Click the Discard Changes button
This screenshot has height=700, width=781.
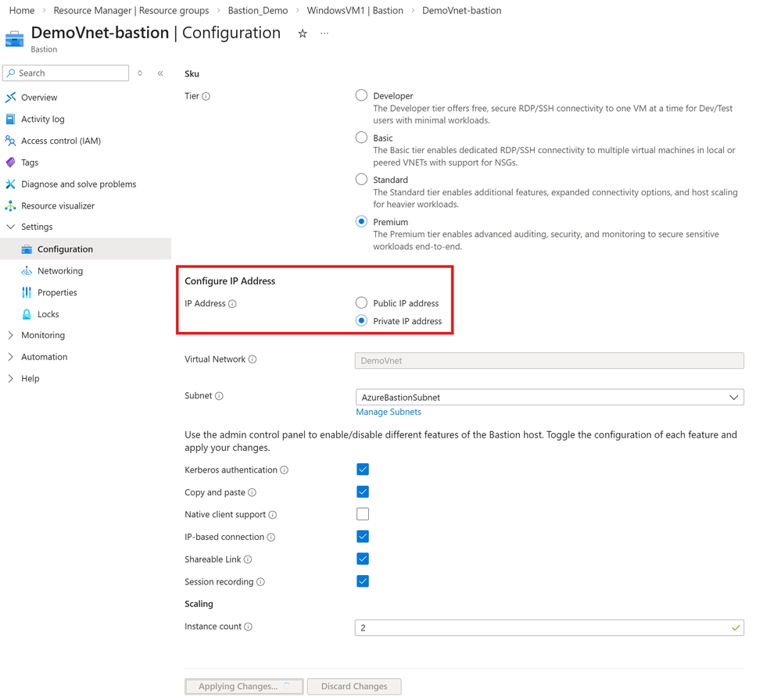354,687
